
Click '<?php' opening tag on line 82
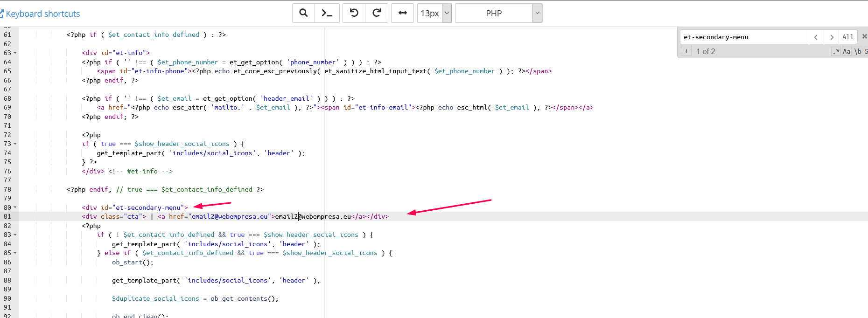tap(91, 226)
